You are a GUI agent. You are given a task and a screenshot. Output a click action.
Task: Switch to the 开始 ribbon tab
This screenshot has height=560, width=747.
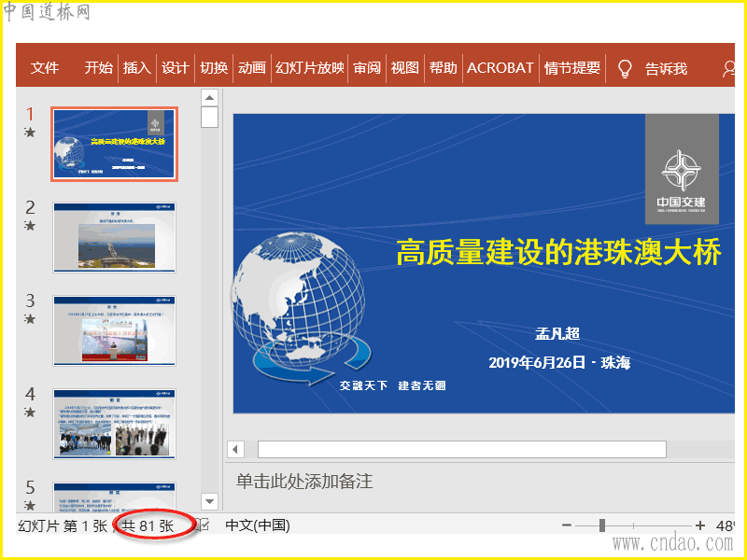(x=99, y=68)
